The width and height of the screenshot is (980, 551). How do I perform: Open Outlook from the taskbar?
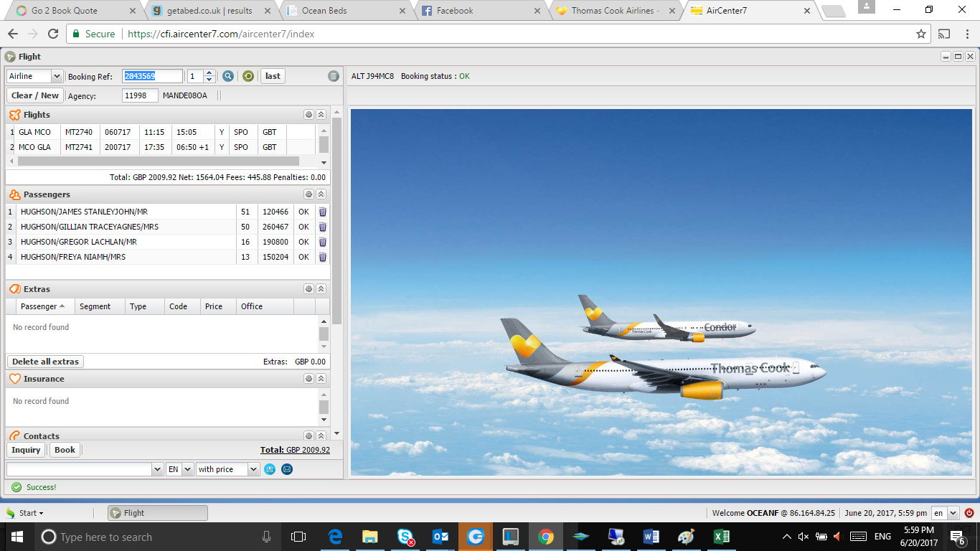440,537
